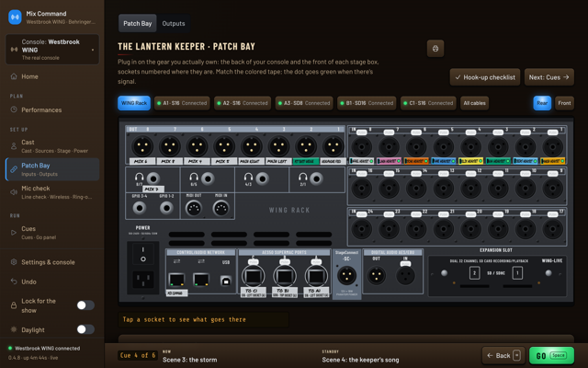The image size is (588, 368).
Task: Select the A2 · S16 stage box tab
Action: click(x=243, y=103)
